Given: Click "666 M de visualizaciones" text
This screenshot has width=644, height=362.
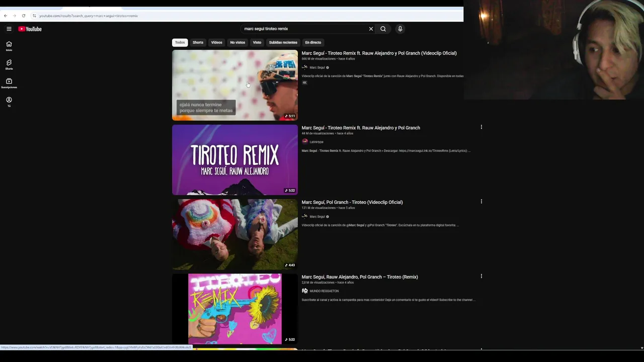Looking at the screenshot, I should (x=318, y=59).
